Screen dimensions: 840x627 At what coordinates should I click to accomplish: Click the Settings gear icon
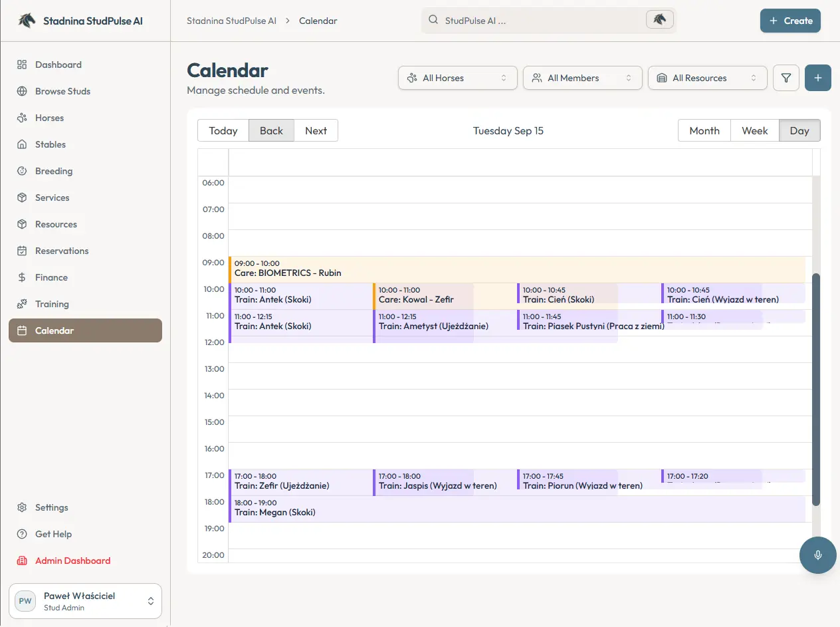pos(22,507)
